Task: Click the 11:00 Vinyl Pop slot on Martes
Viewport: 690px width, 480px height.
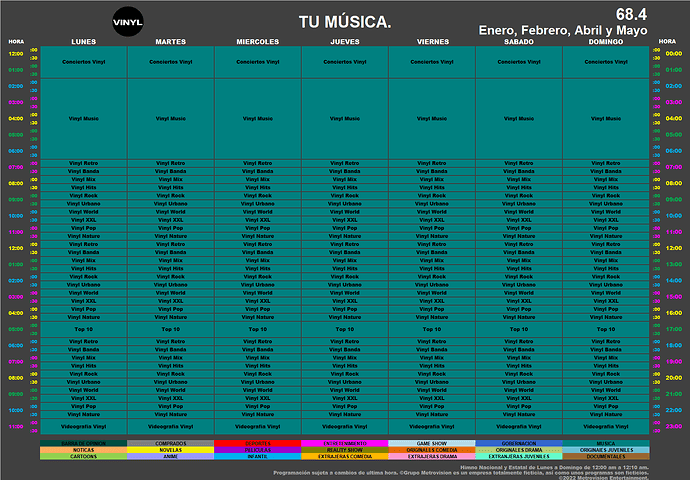Action: 171,228
